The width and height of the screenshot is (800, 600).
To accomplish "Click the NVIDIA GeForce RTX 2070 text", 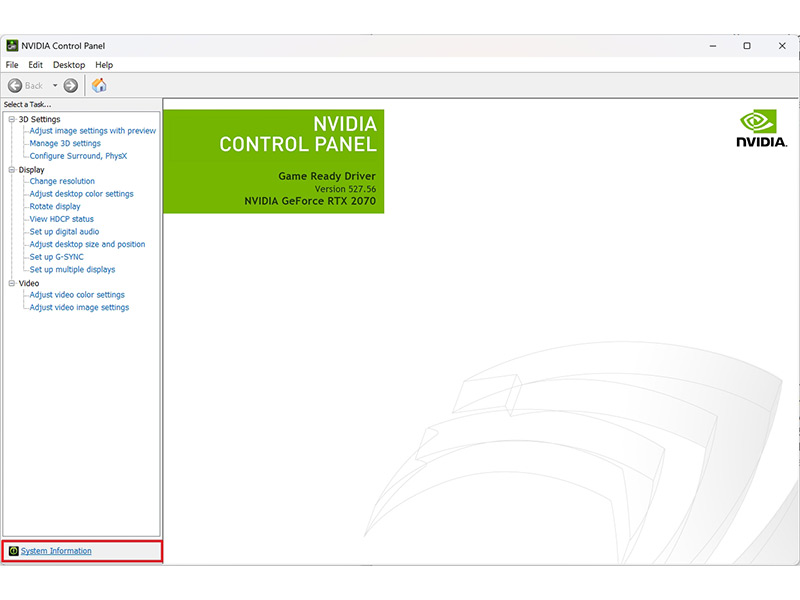I will pos(310,201).
